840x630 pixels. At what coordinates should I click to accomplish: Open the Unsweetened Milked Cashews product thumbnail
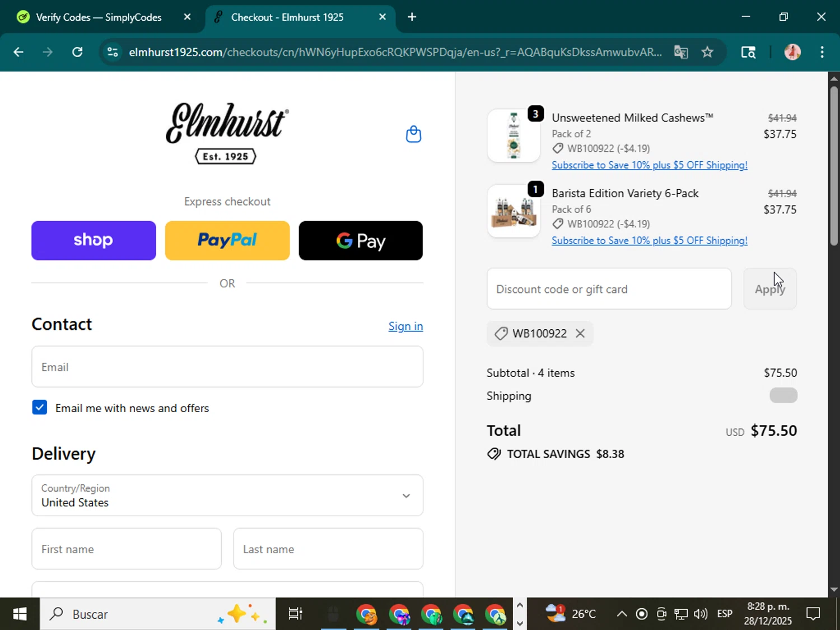click(514, 136)
